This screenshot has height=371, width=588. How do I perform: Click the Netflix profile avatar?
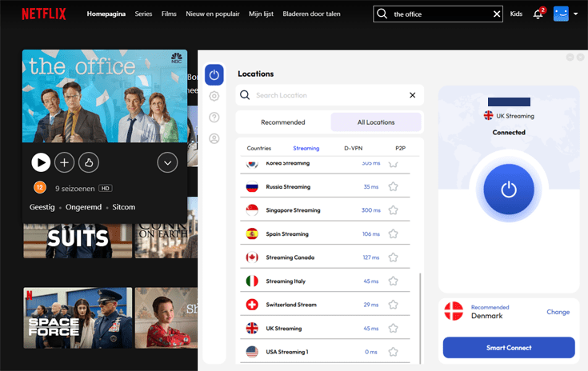click(561, 14)
